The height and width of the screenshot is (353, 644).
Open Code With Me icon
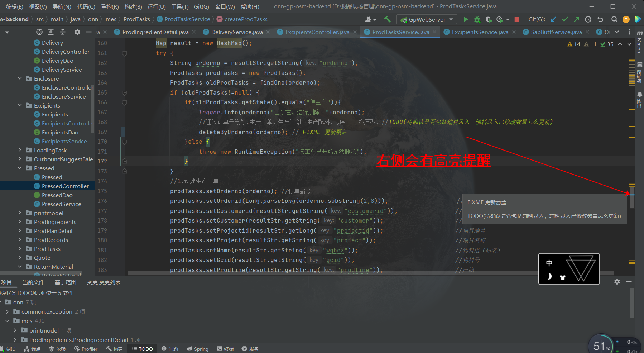click(x=638, y=19)
